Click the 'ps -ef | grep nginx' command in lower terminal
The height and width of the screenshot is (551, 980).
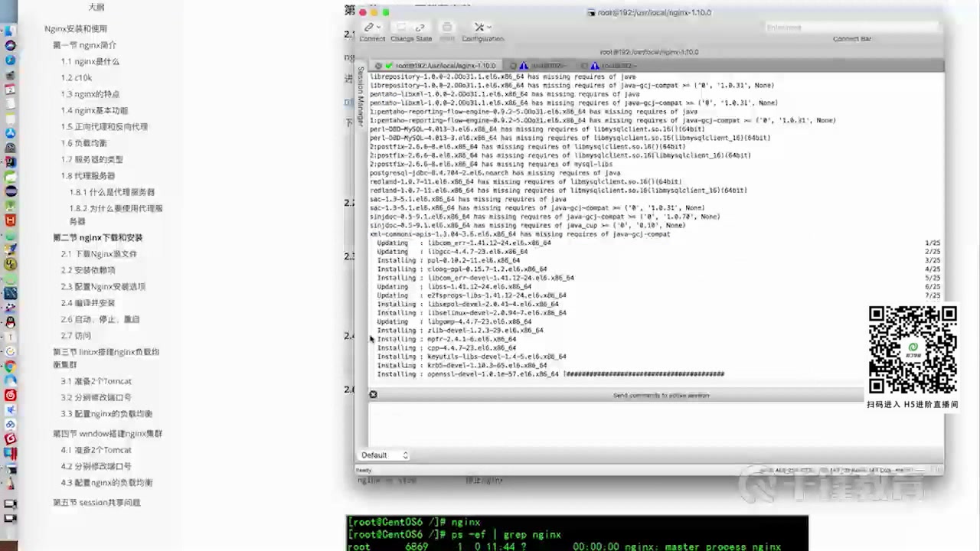(506, 534)
